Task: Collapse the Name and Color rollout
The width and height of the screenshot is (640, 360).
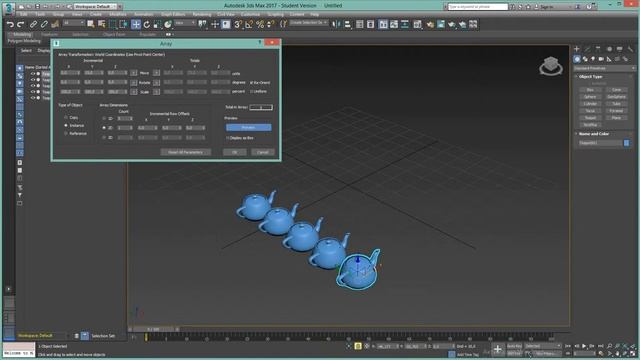Action: pos(594,134)
